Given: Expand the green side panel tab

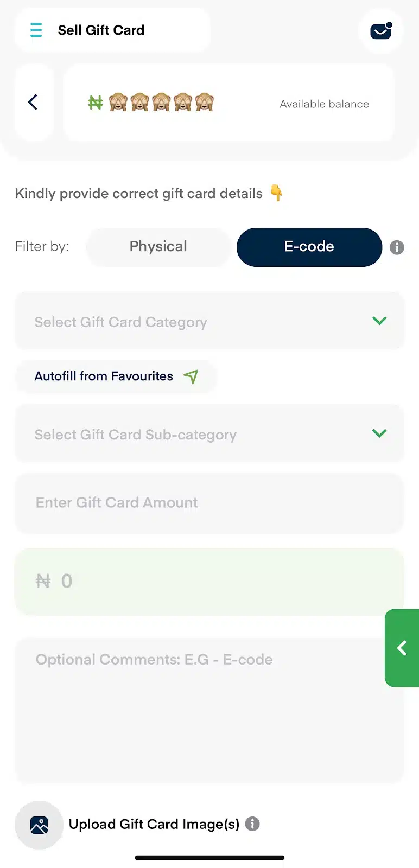Looking at the screenshot, I should pos(402,648).
